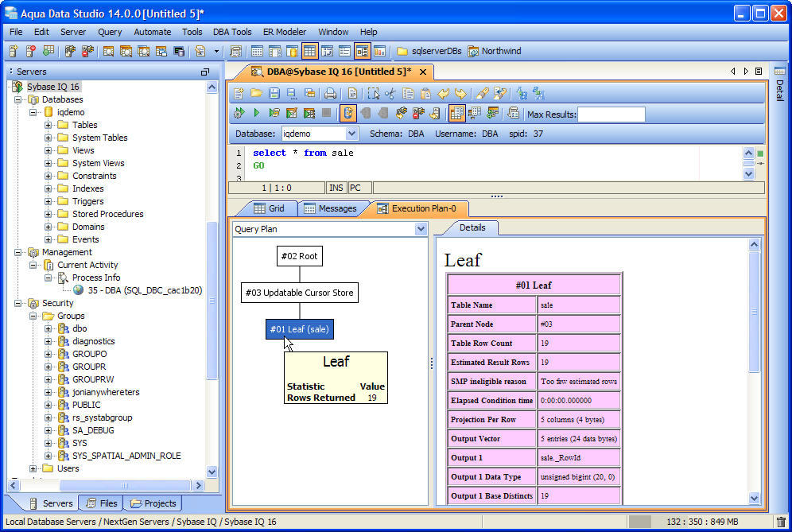The height and width of the screenshot is (532, 792).
Task: Open the dropdown arrow in main toolbar
Action: (217, 51)
